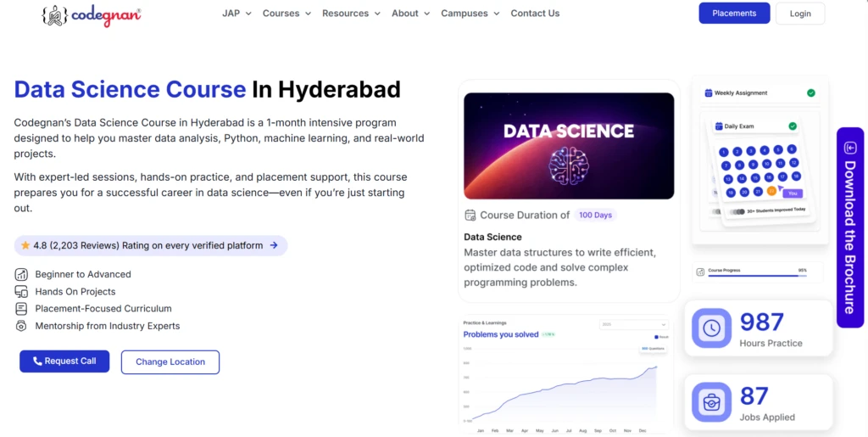
Task: Click the purple You tag on calendar
Action: click(x=793, y=193)
